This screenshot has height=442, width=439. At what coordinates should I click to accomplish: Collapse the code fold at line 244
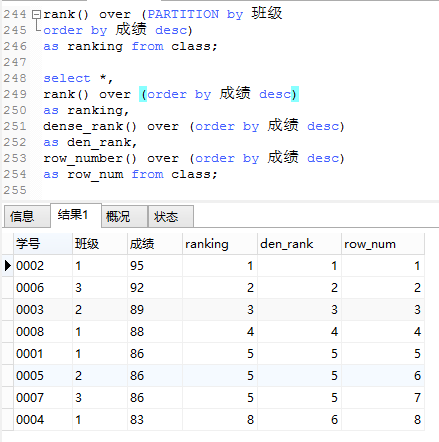36,15
